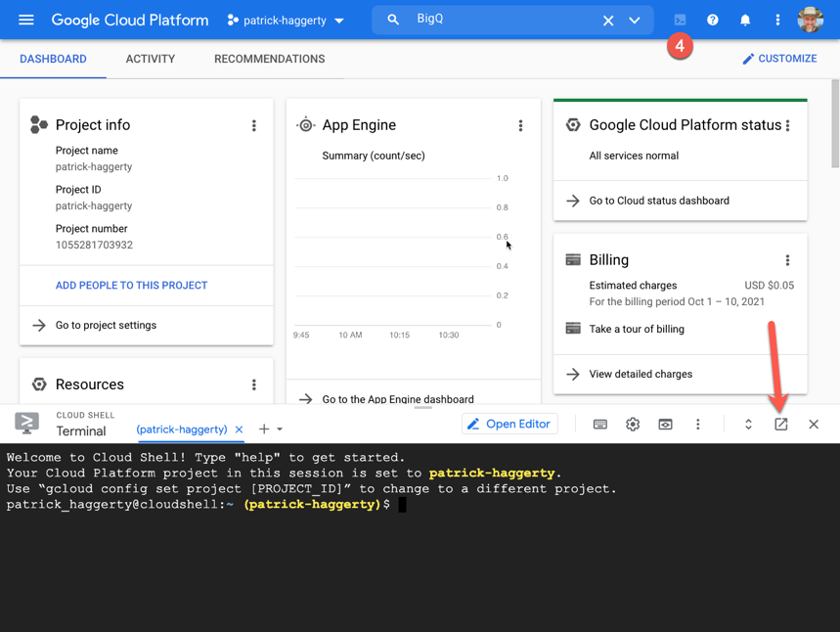
Task: Click the Google Cloud Platform logo text
Action: click(x=130, y=20)
